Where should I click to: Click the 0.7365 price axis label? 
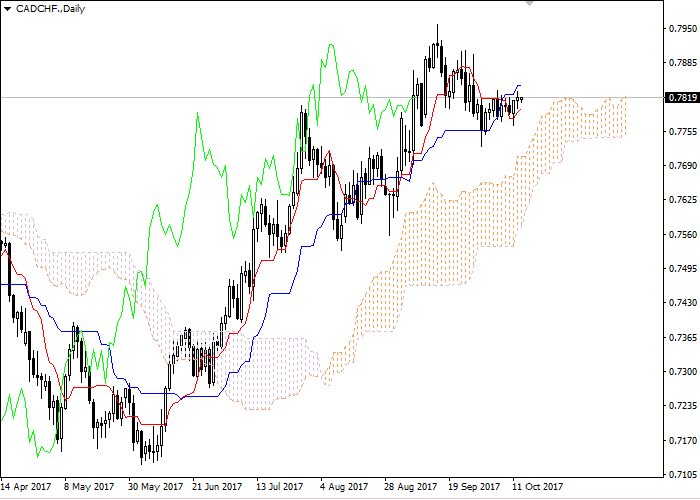click(x=682, y=338)
